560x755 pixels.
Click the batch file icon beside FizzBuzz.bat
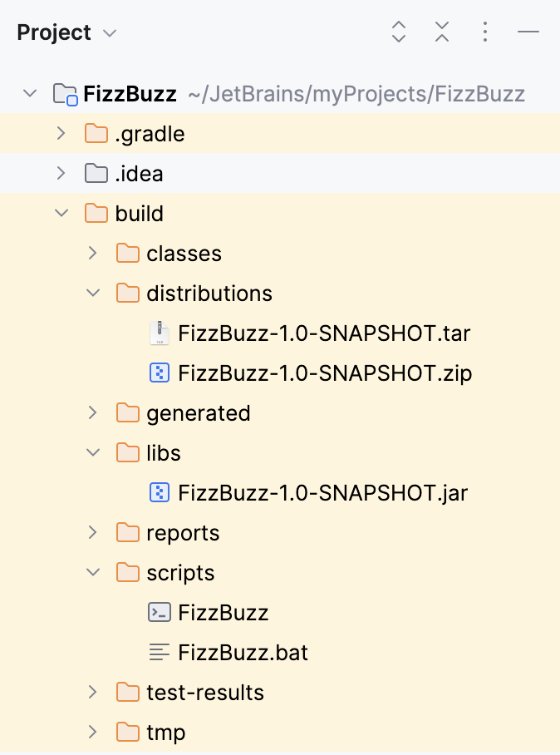point(160,653)
